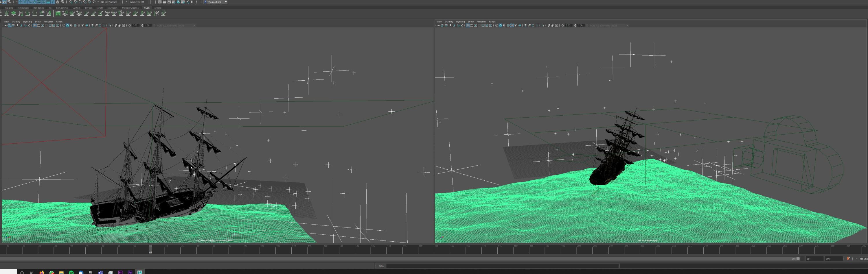Image resolution: width=868 pixels, height=274 pixels.
Task: Open Renderer menu in right viewport
Action: (481, 22)
